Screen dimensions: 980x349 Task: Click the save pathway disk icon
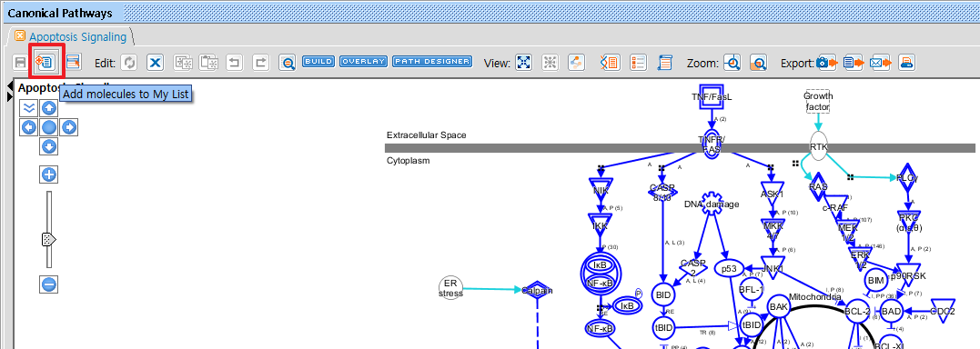[x=20, y=63]
